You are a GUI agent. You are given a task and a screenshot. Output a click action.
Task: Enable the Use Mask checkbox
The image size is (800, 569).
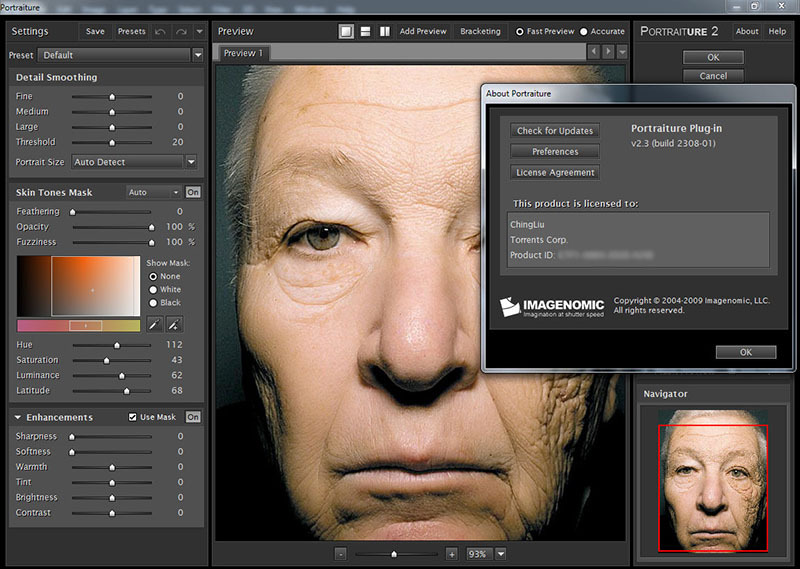coord(133,417)
